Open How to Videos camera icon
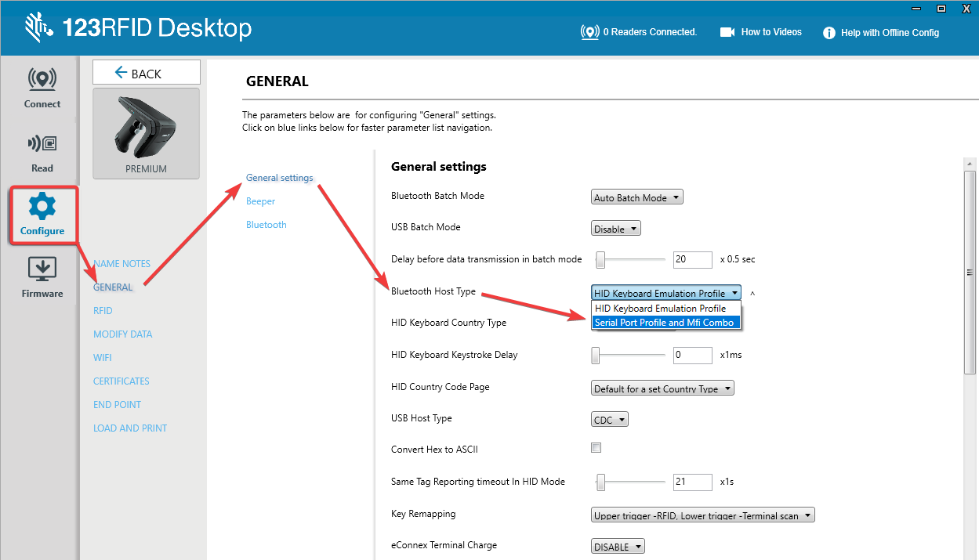The width and height of the screenshot is (979, 560). click(727, 32)
